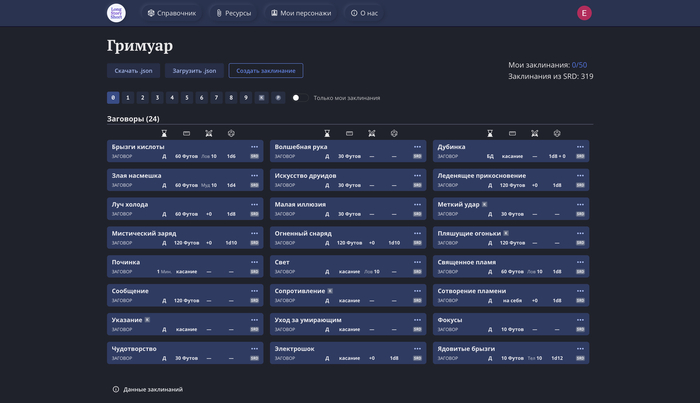Image resolution: width=700 pixels, height=403 pixels.
Task: Select spell level 9 filter
Action: (246, 98)
